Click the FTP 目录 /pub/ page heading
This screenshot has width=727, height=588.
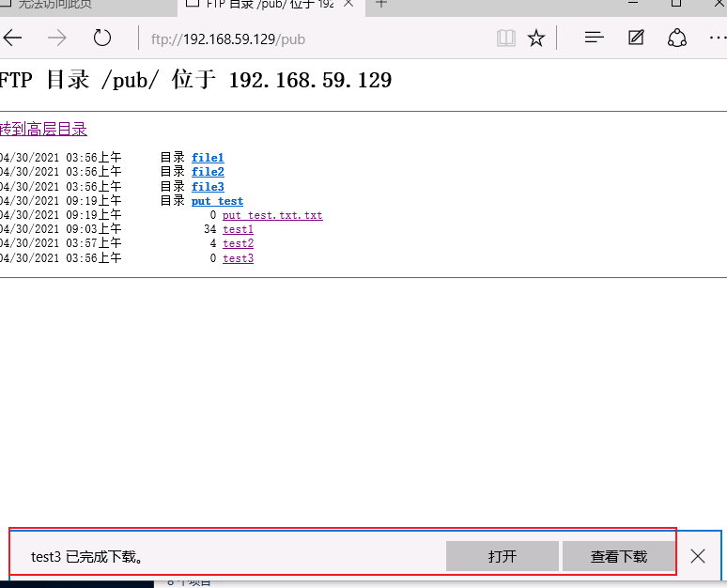195,80
